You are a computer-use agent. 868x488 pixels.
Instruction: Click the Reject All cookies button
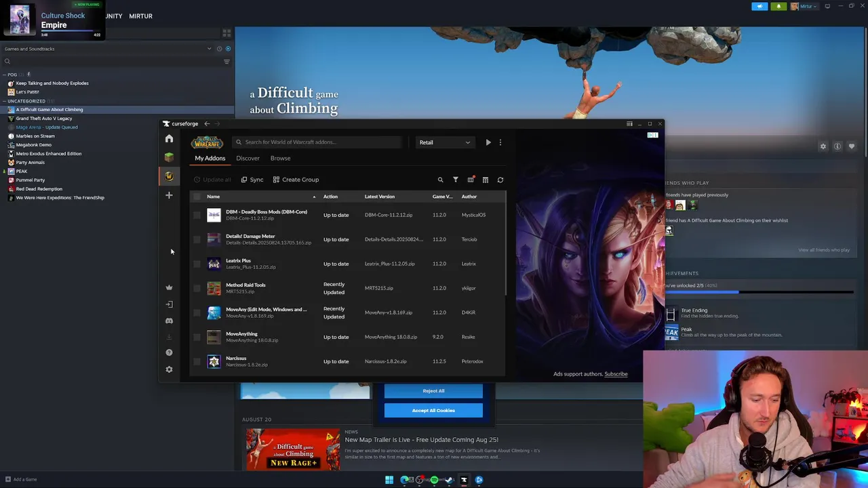click(x=433, y=390)
